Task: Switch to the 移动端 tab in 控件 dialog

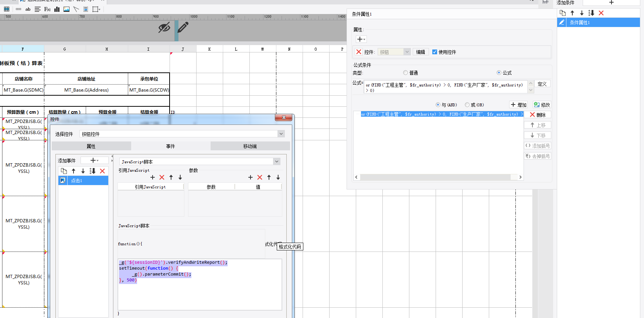Action: tap(250, 146)
